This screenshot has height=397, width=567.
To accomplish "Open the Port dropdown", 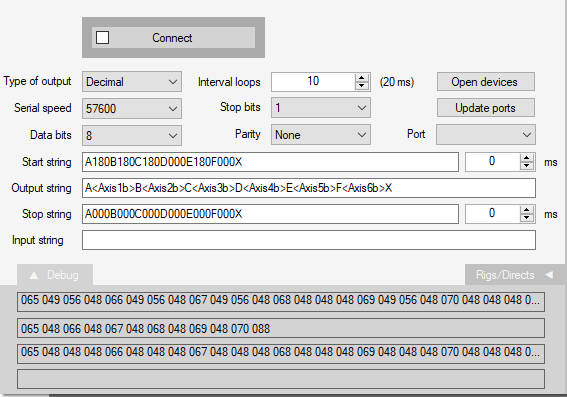I will click(x=486, y=135).
